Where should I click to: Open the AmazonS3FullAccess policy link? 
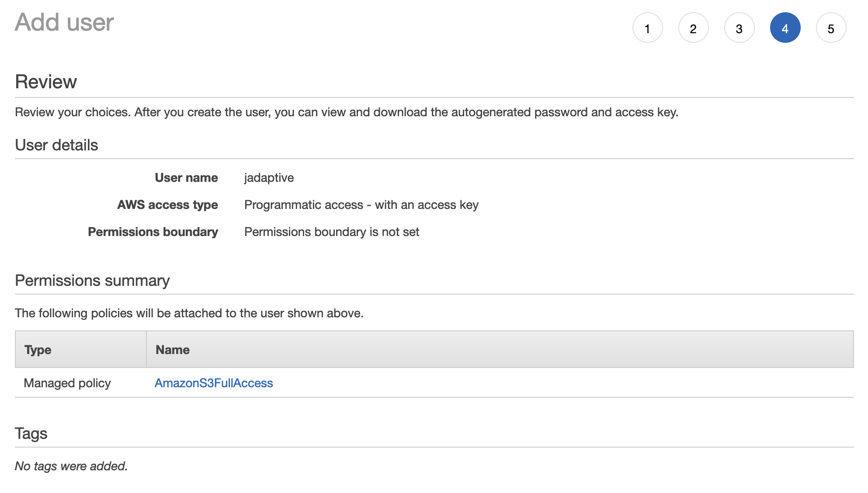214,383
